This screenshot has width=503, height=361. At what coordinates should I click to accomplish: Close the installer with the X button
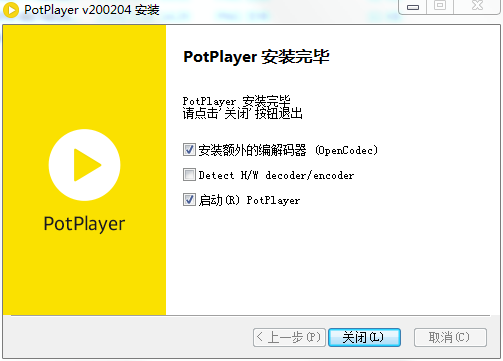tap(477, 6)
